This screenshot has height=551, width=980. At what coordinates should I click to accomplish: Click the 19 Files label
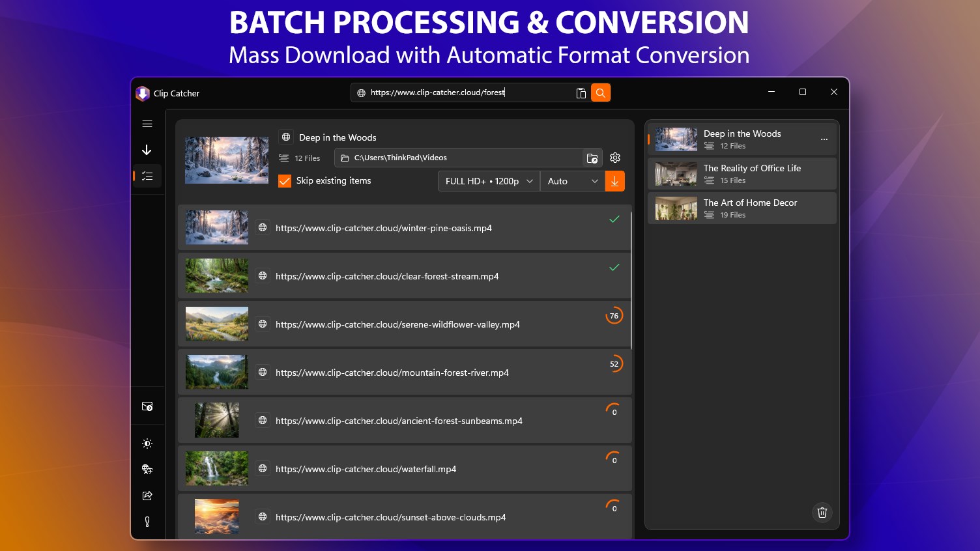733,215
